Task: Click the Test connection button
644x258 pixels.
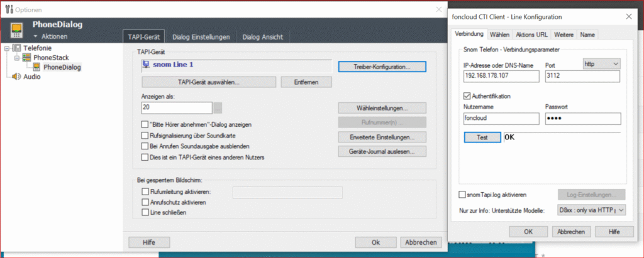Action: point(482,137)
